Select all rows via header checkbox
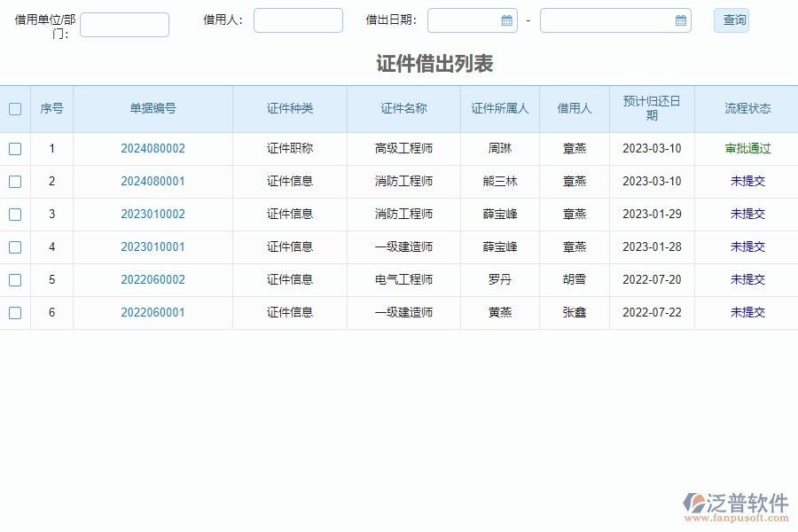The height and width of the screenshot is (532, 798). tap(15, 108)
